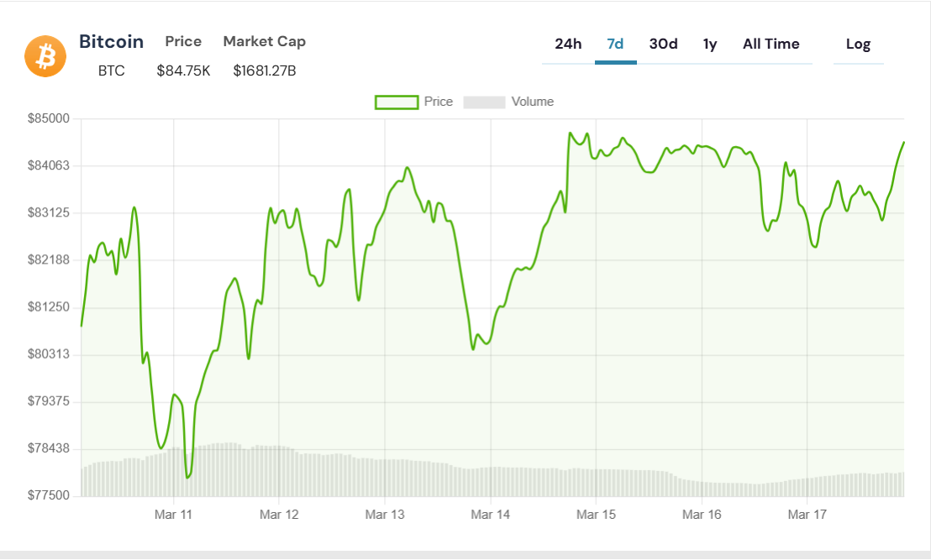Click the $1681.27B market cap value
This screenshot has height=560, width=931.
tap(264, 71)
